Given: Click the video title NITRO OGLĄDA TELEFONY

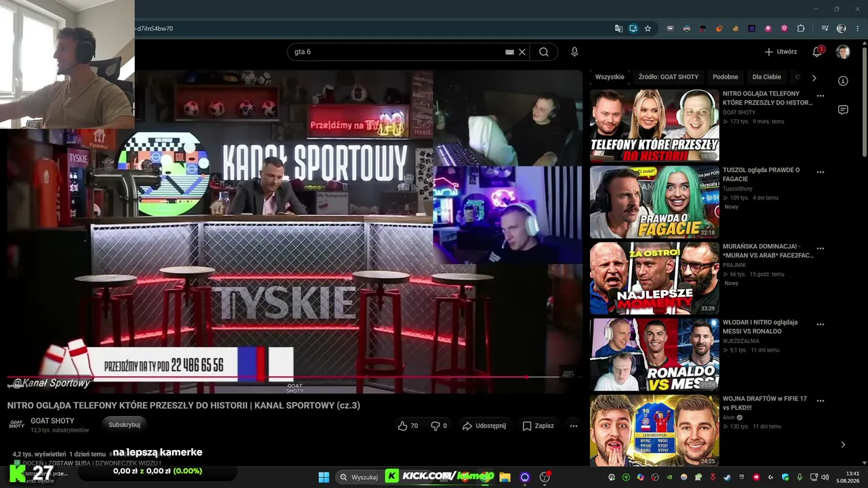Looking at the screenshot, I should [184, 405].
